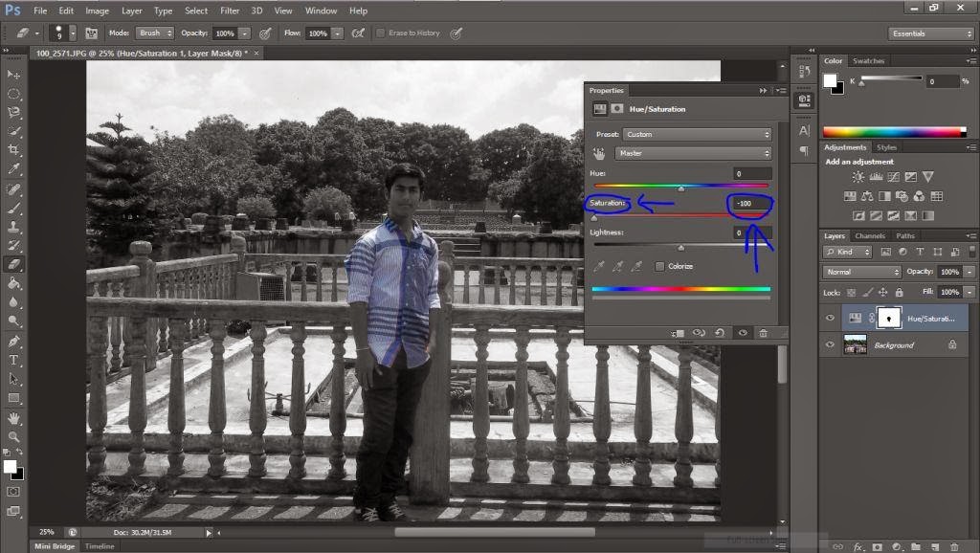980x553 pixels.
Task: Hide the Background layer
Action: pyautogui.click(x=830, y=345)
